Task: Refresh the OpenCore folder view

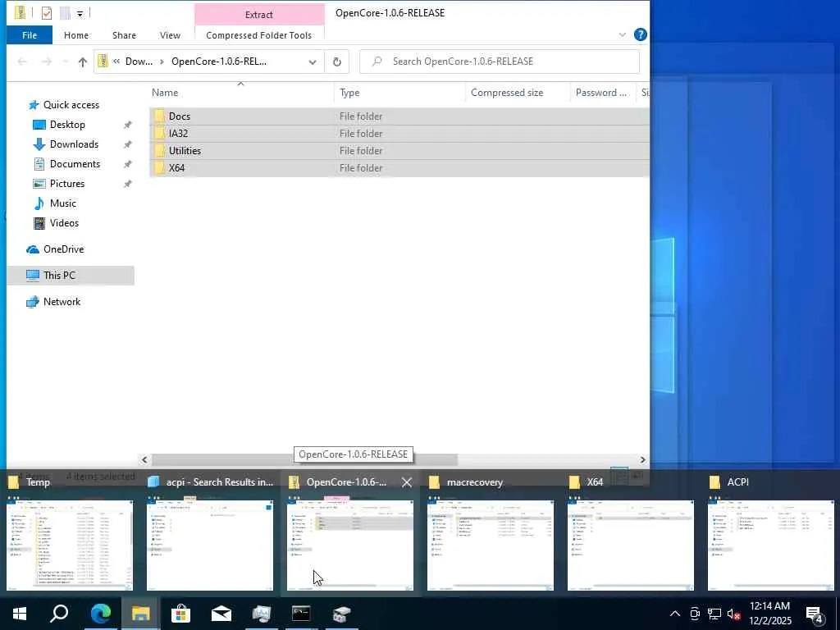Action: (x=337, y=62)
